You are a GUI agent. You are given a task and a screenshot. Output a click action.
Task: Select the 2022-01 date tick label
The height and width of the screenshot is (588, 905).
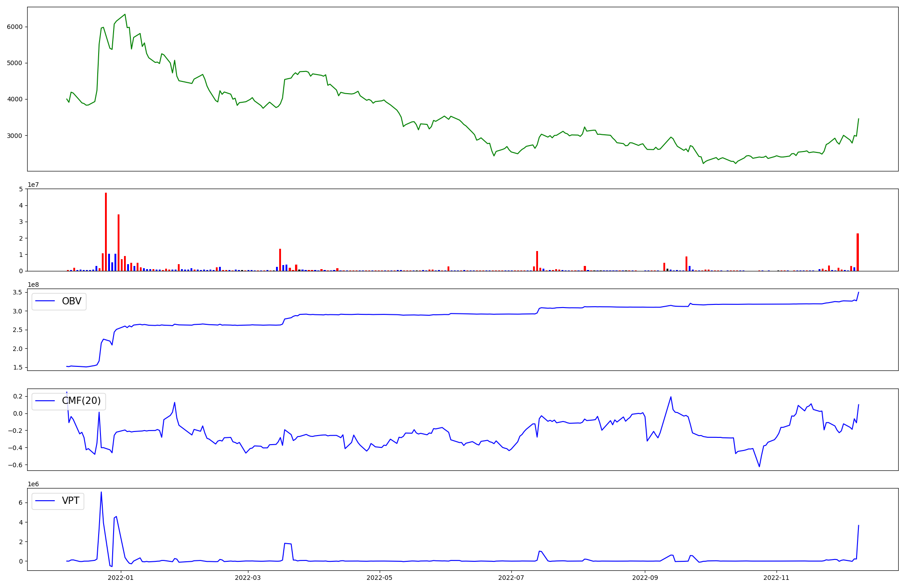coord(121,578)
